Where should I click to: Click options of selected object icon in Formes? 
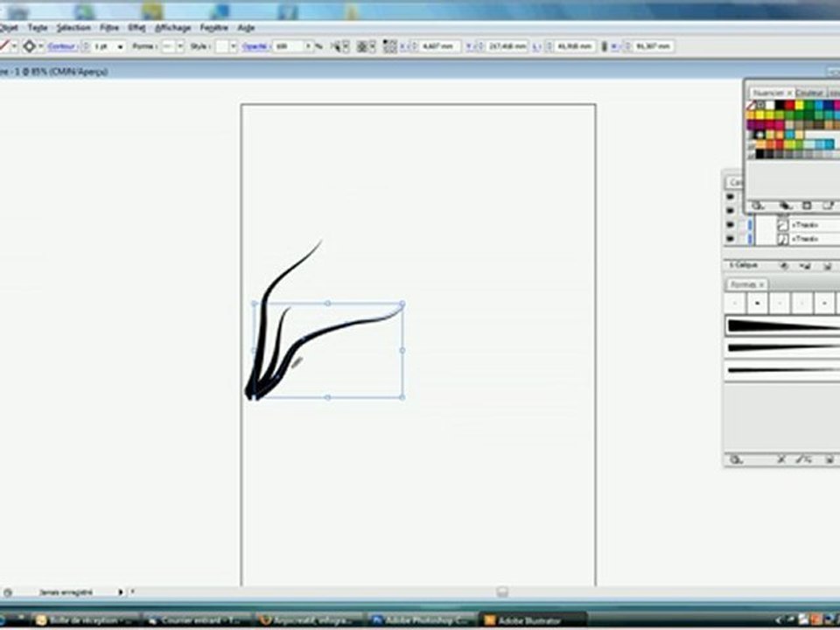pos(803,459)
